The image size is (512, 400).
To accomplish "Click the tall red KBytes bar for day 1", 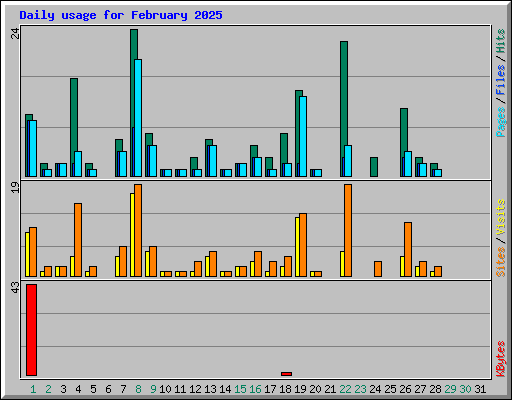I will coord(31,330).
